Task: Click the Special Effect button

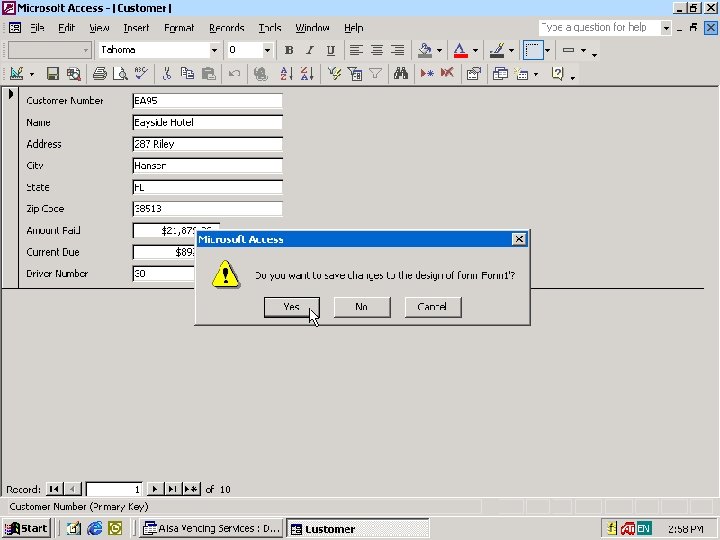Action: 568,50
